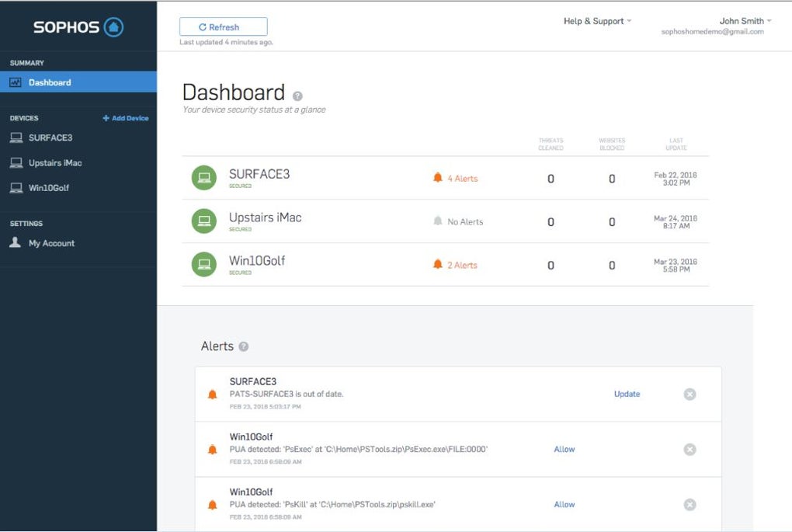
Task: Click the grey No Alerts bell icon
Action: click(x=438, y=221)
